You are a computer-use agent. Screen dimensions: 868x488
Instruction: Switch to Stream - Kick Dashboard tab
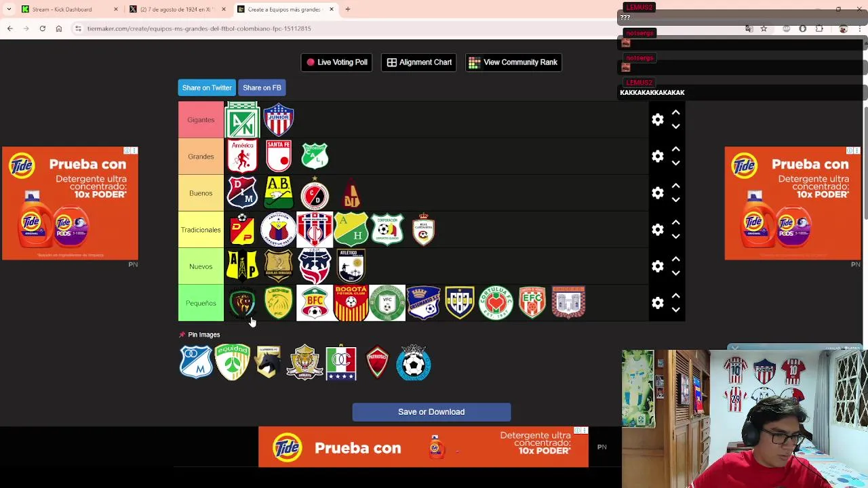68,9
